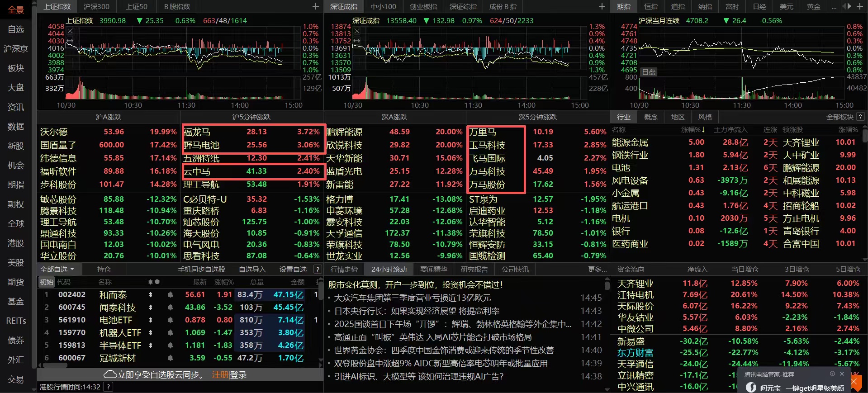
Task: Switch to the 研究报告 news tab
Action: [474, 269]
